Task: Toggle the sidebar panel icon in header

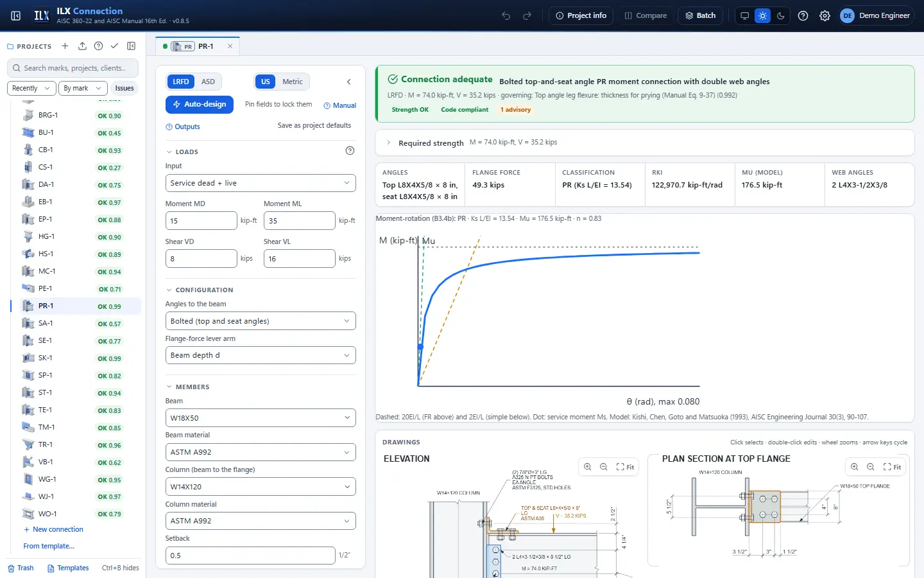Action: 16,15
